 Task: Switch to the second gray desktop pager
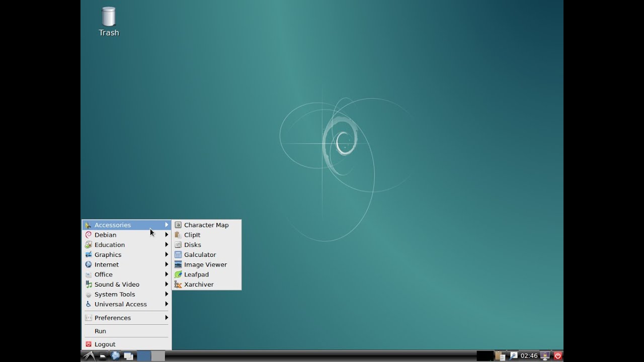[x=158, y=356]
